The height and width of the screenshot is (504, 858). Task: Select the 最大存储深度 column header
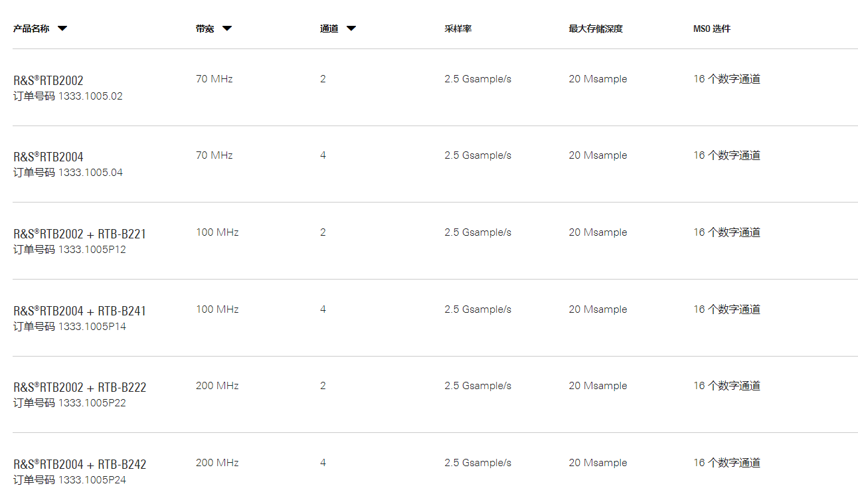click(x=596, y=29)
